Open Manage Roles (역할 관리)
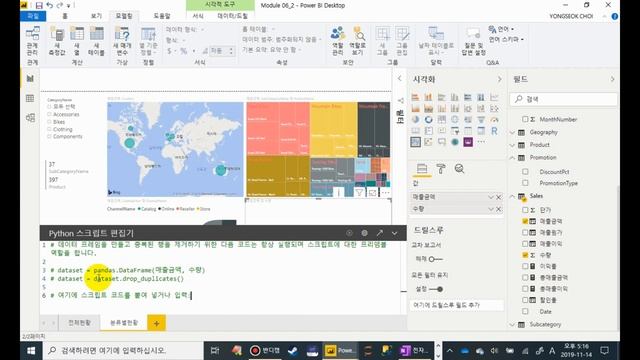Image resolution: width=640 pixels, height=360 pixels. click(338, 41)
